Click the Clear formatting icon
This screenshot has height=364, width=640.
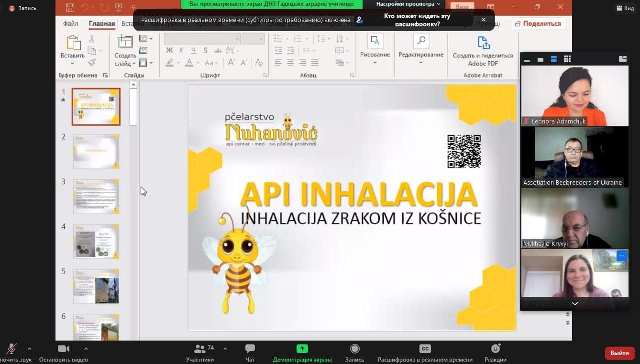259,63
